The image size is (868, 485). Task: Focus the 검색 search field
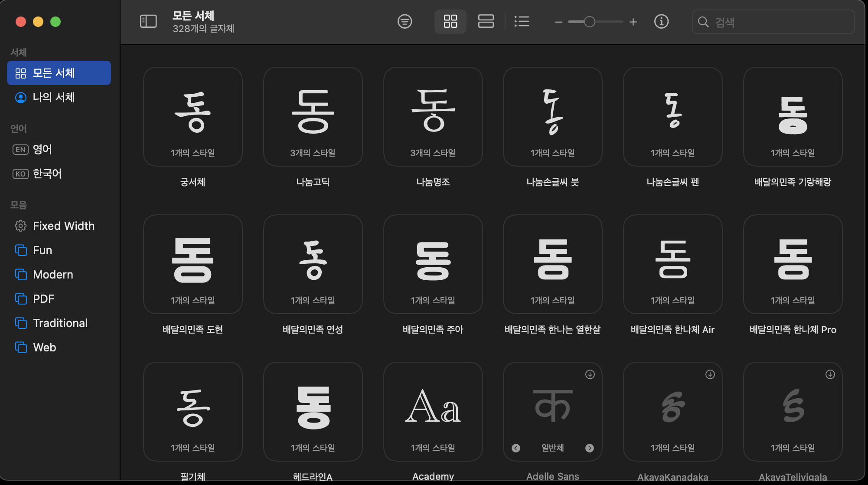773,22
